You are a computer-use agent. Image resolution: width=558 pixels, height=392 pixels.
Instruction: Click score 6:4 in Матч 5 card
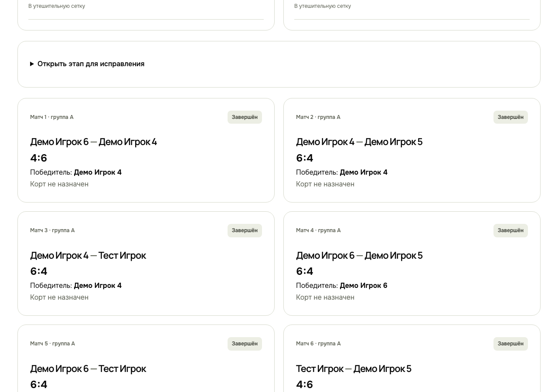pyautogui.click(x=38, y=384)
